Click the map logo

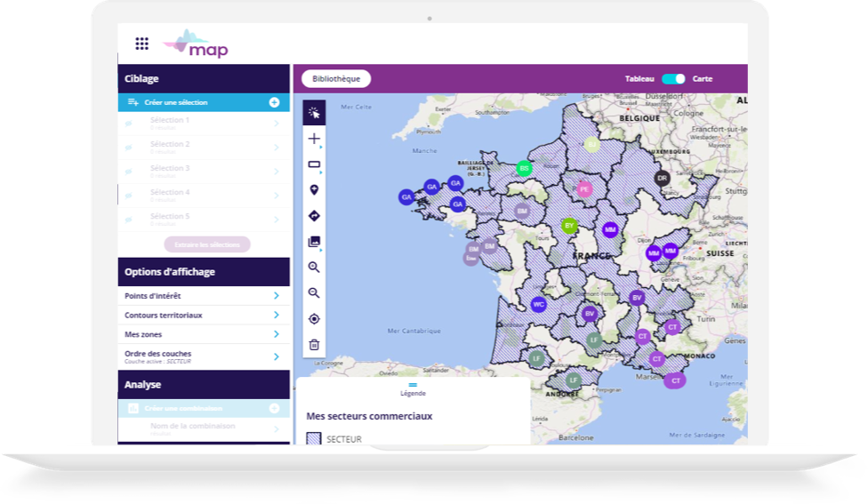coord(196,44)
